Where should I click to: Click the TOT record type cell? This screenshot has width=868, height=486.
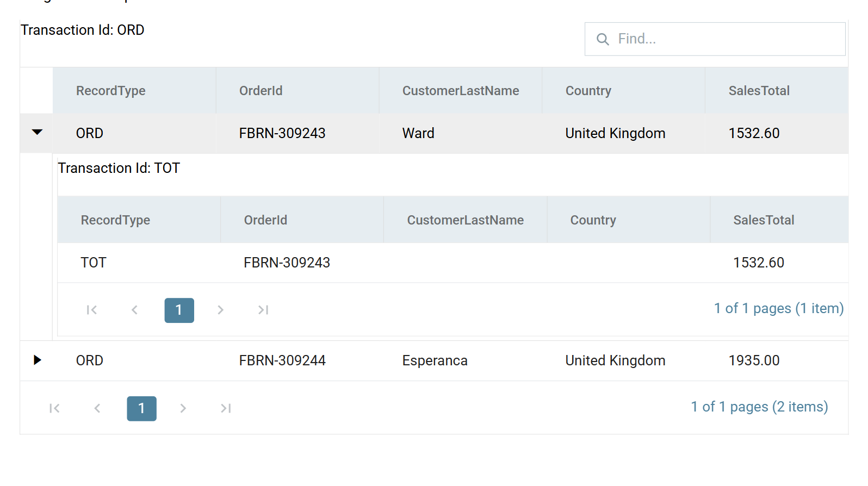tap(139, 263)
